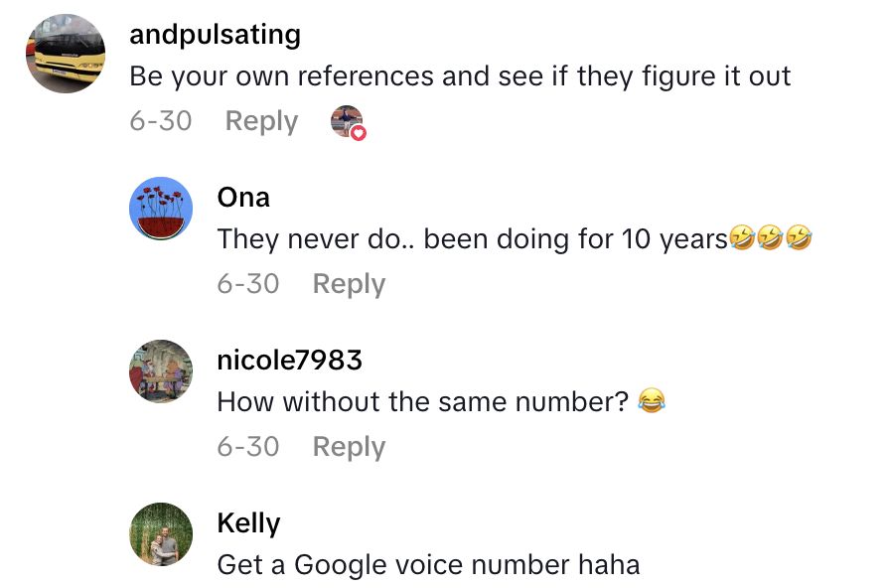The width and height of the screenshot is (890, 588).
Task: Tap the 6-30 date under Ona's comment
Action: click(x=248, y=283)
